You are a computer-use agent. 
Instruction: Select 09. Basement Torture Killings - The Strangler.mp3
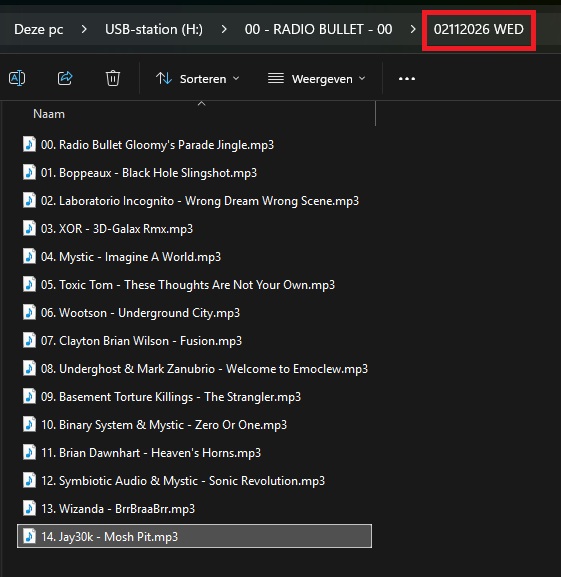[194, 396]
